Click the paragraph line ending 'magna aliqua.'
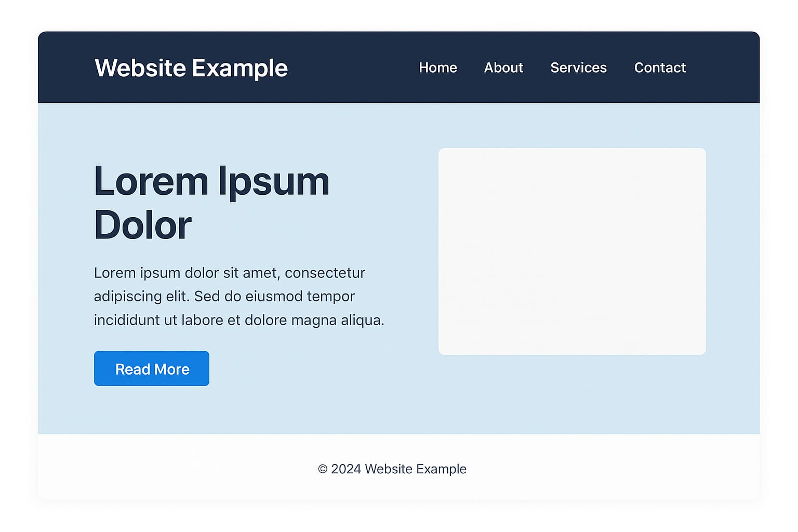798x532 pixels. 239,320
